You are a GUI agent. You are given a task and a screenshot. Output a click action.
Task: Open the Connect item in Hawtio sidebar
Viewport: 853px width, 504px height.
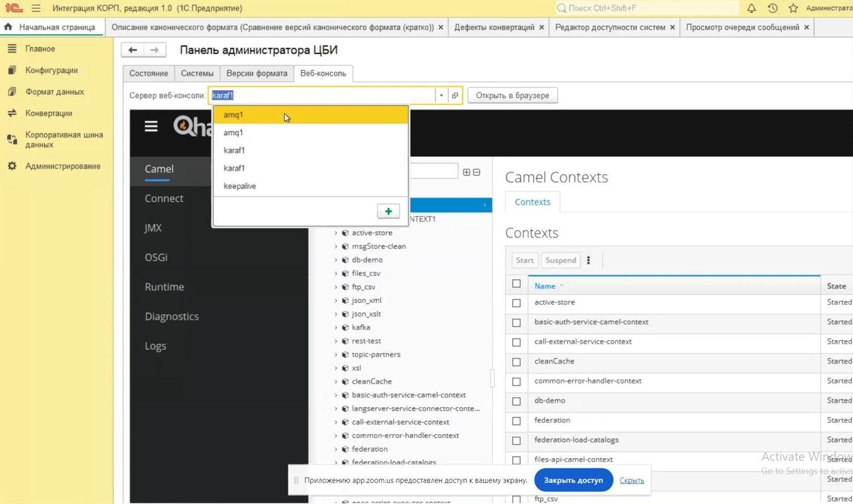[x=164, y=199]
